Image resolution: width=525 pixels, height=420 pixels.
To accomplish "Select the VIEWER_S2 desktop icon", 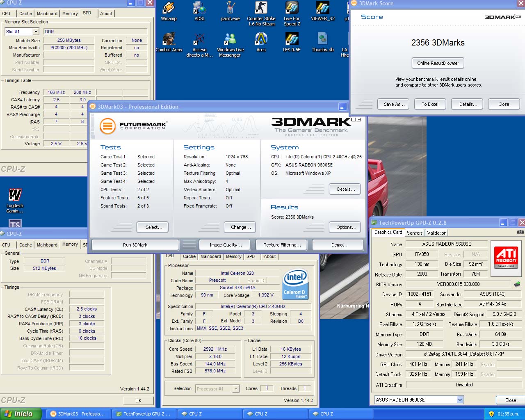I will pyautogui.click(x=323, y=11).
